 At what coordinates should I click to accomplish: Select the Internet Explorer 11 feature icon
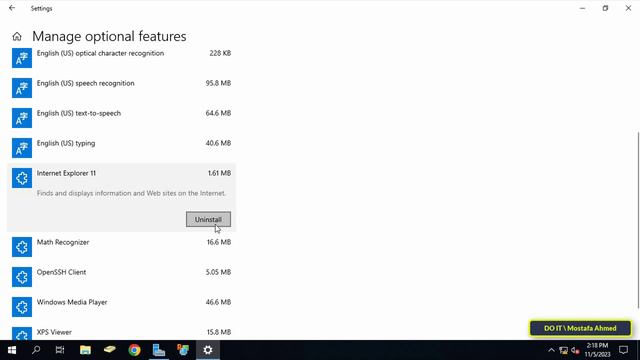22,178
